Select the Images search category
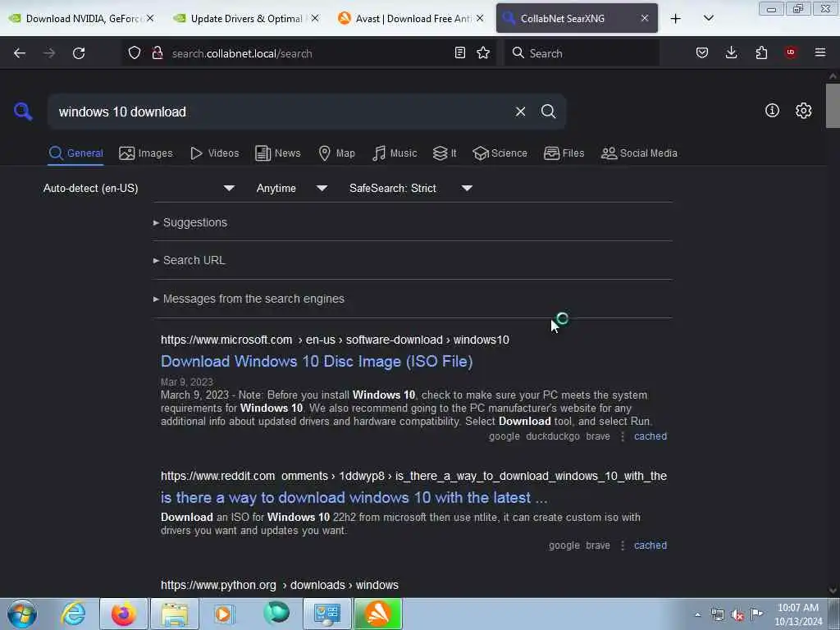Image resolution: width=840 pixels, height=630 pixels. [x=146, y=153]
